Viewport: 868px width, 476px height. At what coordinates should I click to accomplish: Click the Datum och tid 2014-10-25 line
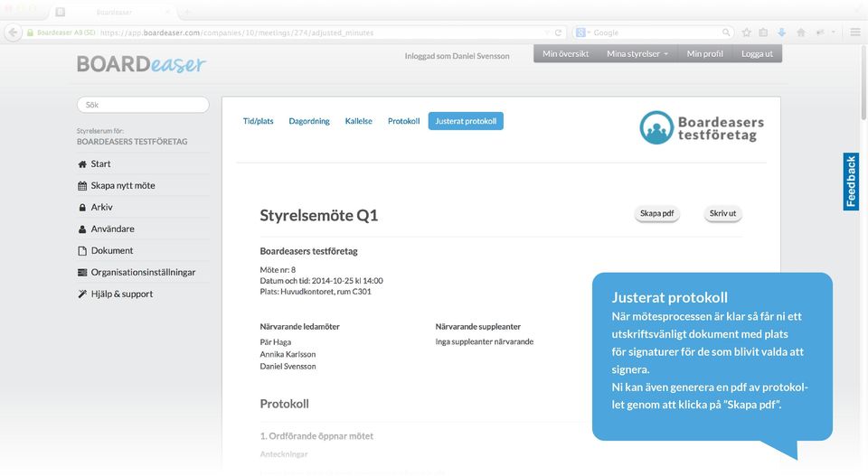321,281
